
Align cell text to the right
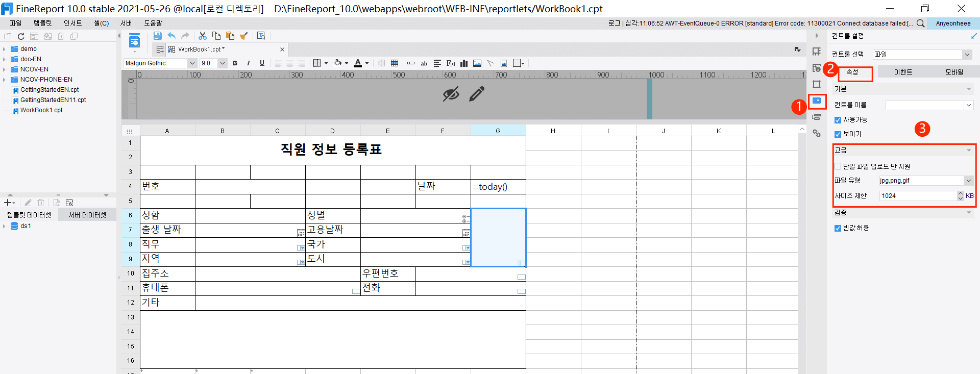301,63
